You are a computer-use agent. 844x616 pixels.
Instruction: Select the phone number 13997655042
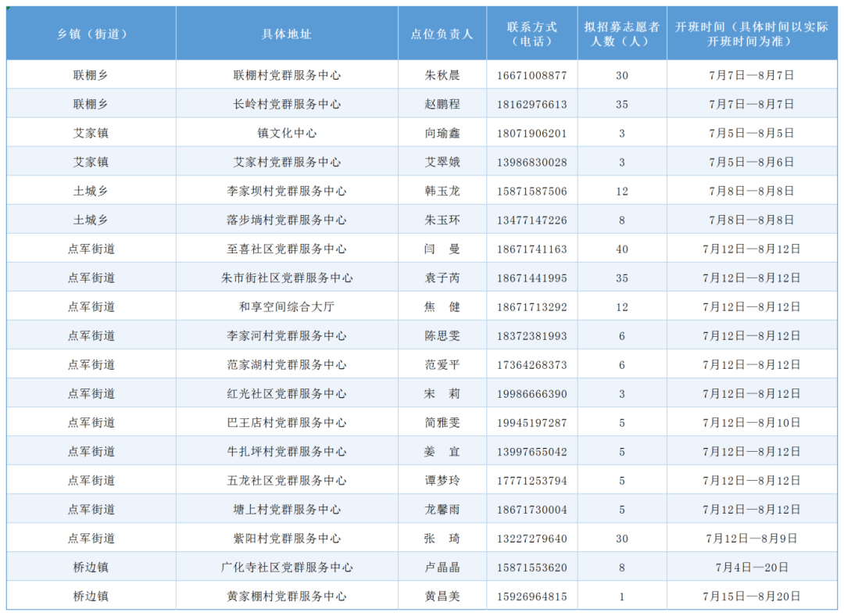pos(532,450)
